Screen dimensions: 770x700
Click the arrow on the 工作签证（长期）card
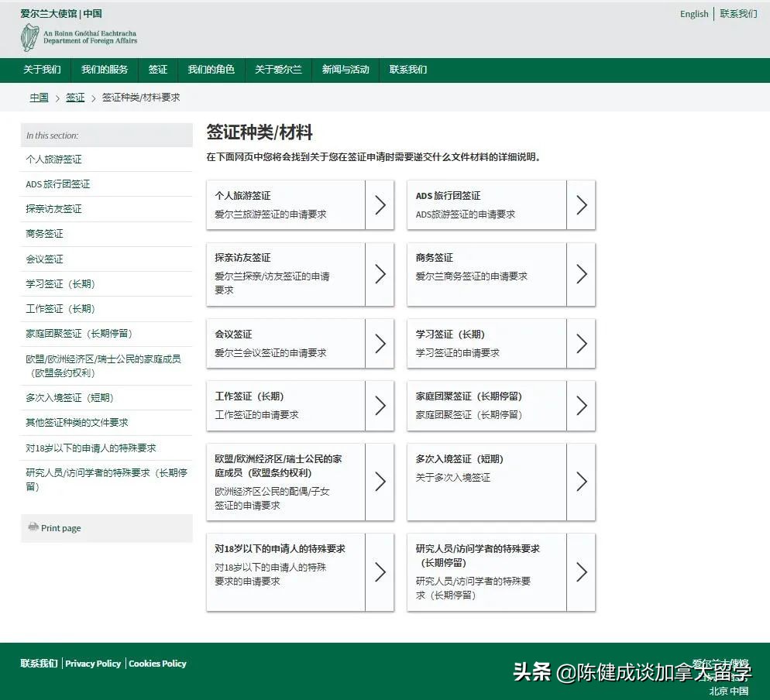click(380, 406)
